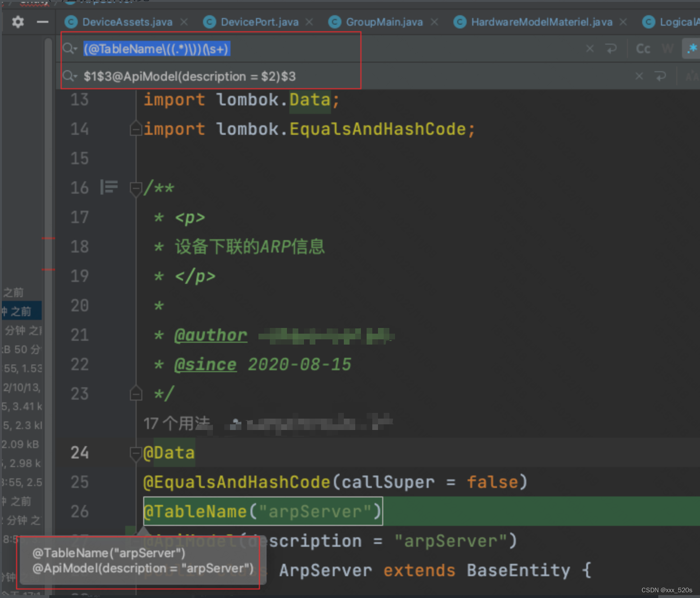Close the DeviceAssets.java tab

(x=184, y=22)
